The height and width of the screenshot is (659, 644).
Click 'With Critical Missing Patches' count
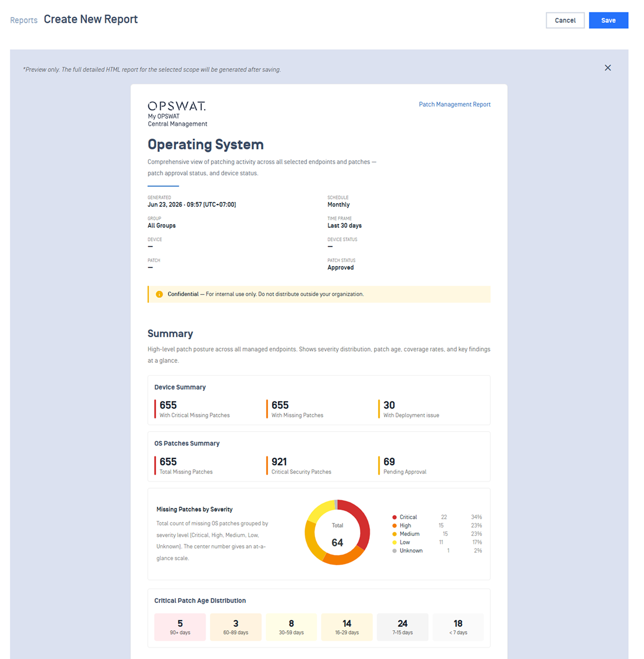tap(168, 405)
